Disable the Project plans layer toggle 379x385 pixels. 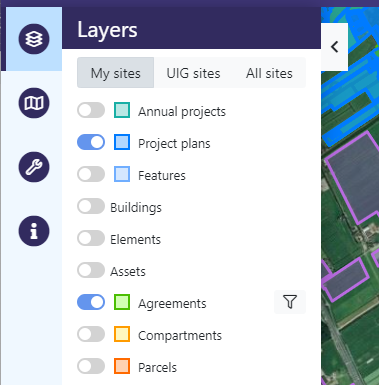(x=91, y=142)
